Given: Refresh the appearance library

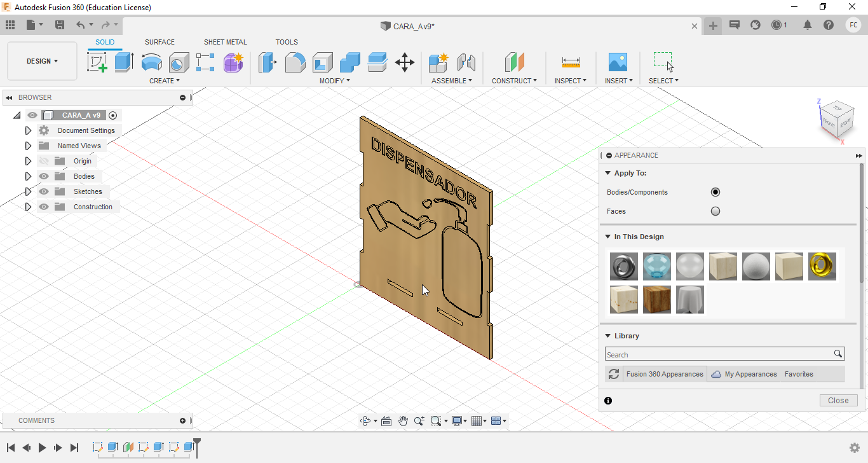Looking at the screenshot, I should click(x=614, y=374).
